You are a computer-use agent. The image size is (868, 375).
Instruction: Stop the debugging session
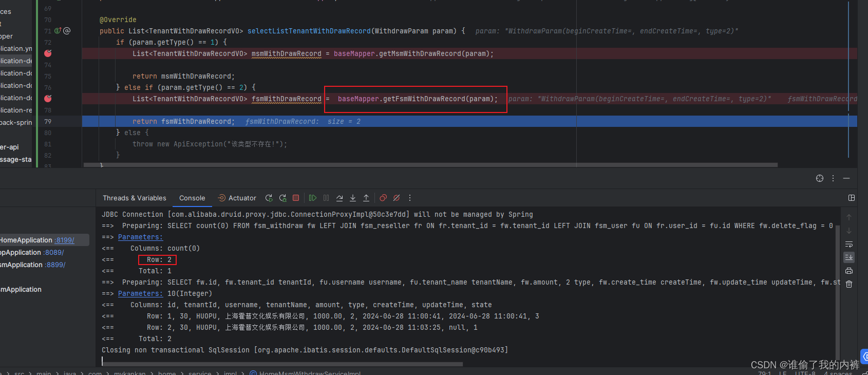296,198
